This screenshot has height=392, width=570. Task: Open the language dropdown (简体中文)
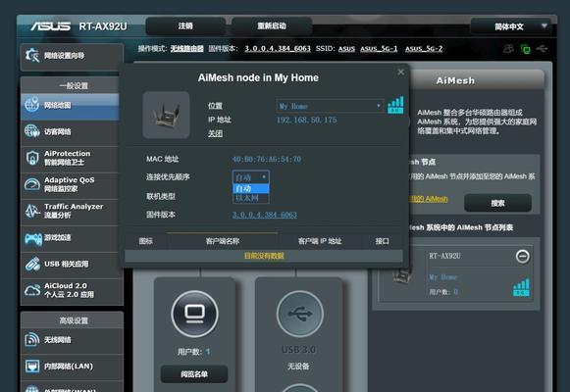pyautogui.click(x=511, y=26)
